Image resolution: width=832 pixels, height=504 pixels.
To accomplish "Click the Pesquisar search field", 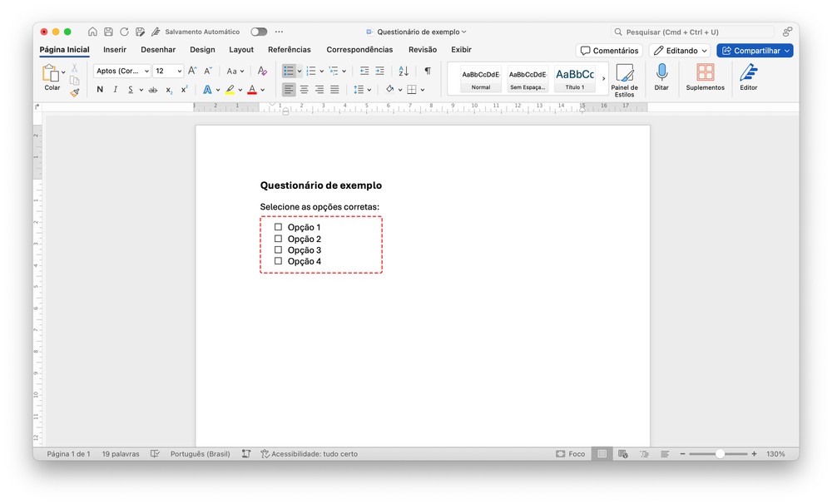I will (699, 32).
